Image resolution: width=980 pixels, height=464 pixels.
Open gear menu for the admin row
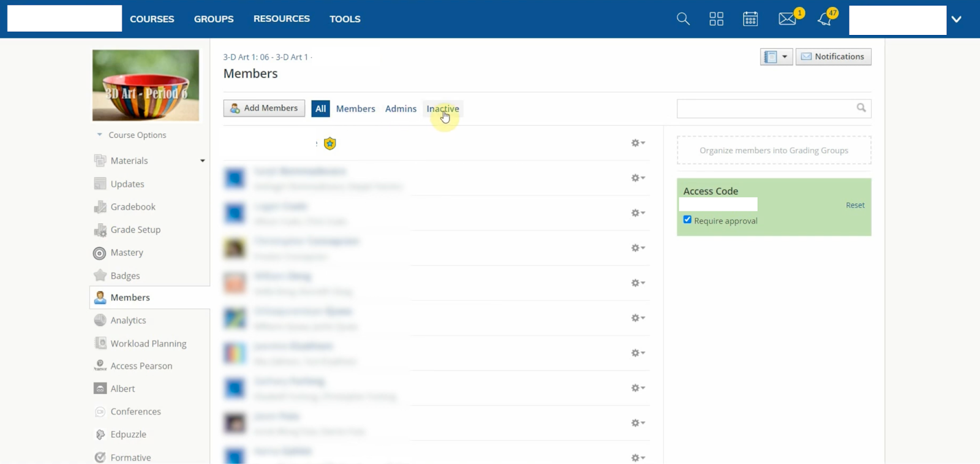pos(638,143)
